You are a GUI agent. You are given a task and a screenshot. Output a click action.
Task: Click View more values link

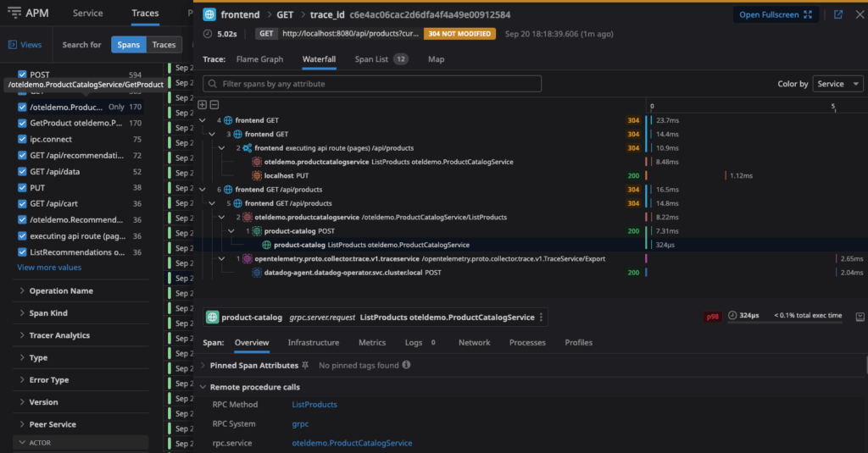[49, 268]
